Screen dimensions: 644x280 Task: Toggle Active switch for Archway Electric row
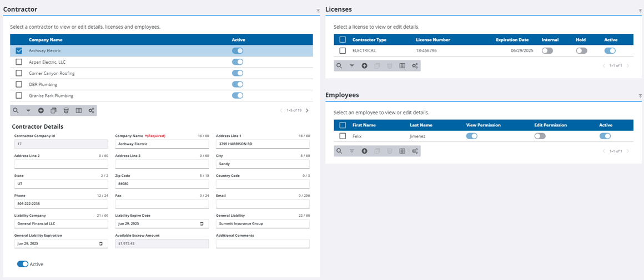click(238, 51)
